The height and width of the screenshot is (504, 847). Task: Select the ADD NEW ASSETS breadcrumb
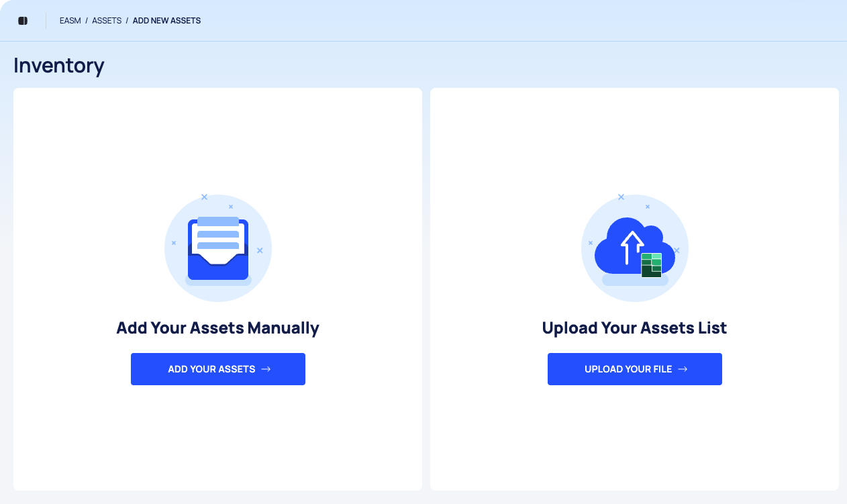click(x=166, y=21)
